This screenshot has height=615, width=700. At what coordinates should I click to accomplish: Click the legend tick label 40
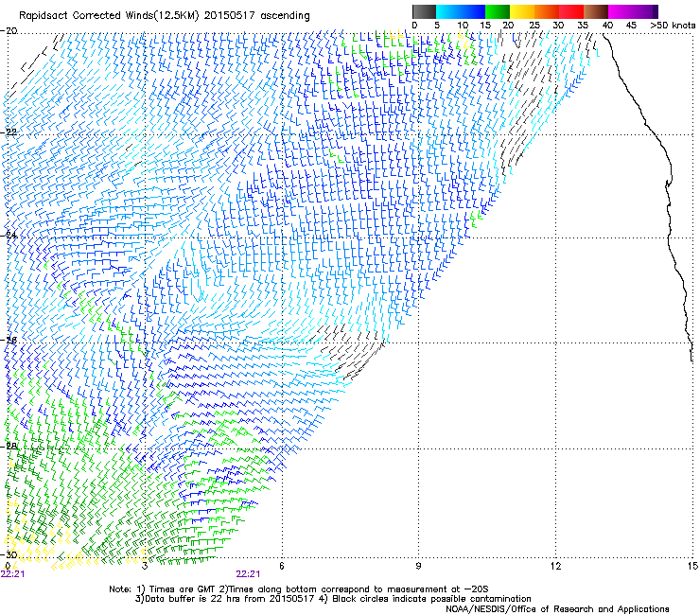click(607, 26)
